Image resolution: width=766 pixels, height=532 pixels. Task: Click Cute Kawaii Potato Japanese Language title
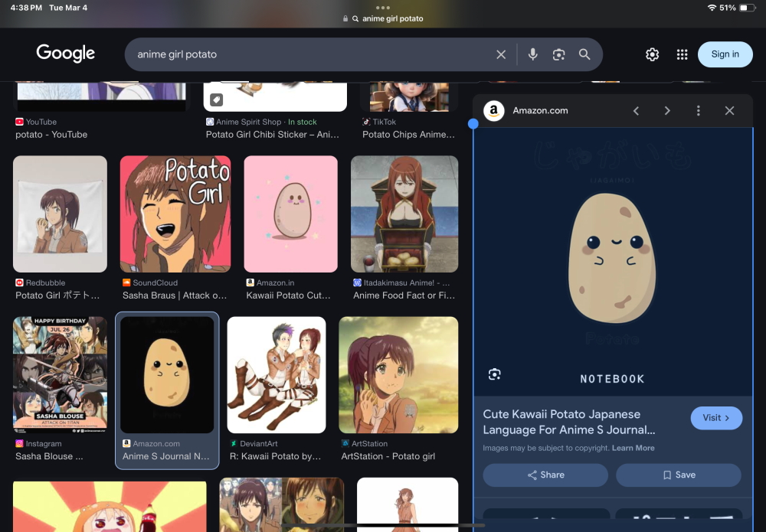[x=569, y=423]
